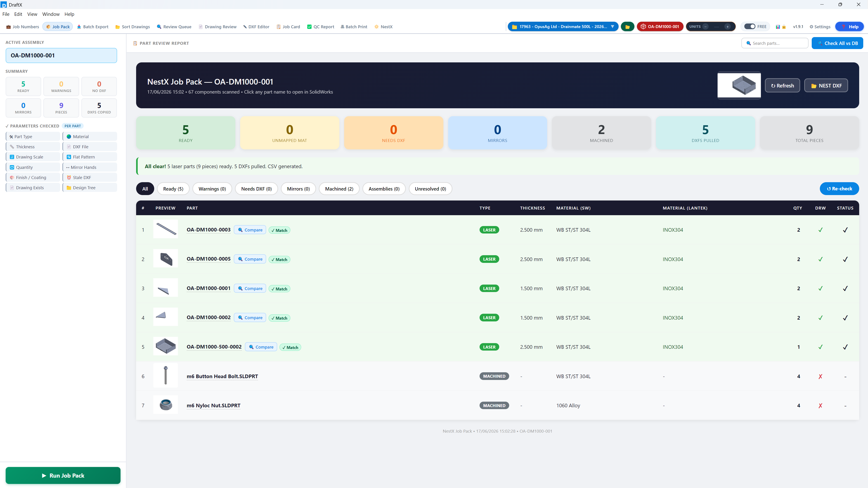Toggle the FREE mode switch
This screenshot has width=868, height=488.
click(750, 27)
